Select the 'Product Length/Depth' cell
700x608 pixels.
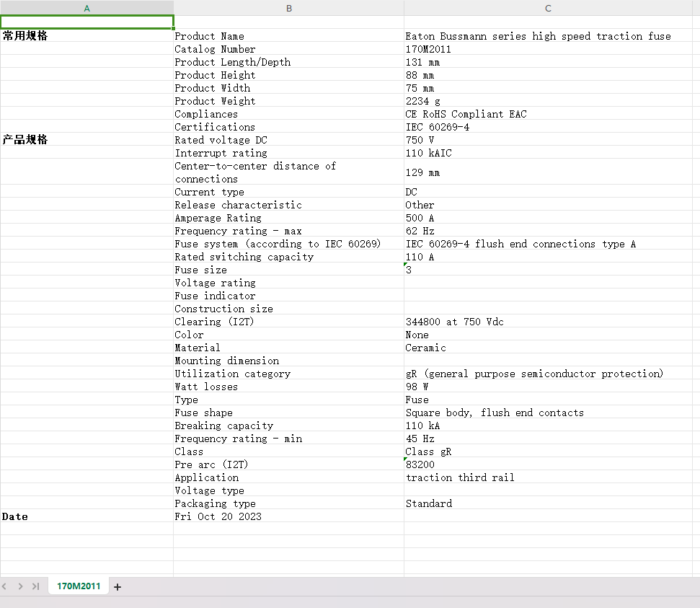(x=289, y=61)
